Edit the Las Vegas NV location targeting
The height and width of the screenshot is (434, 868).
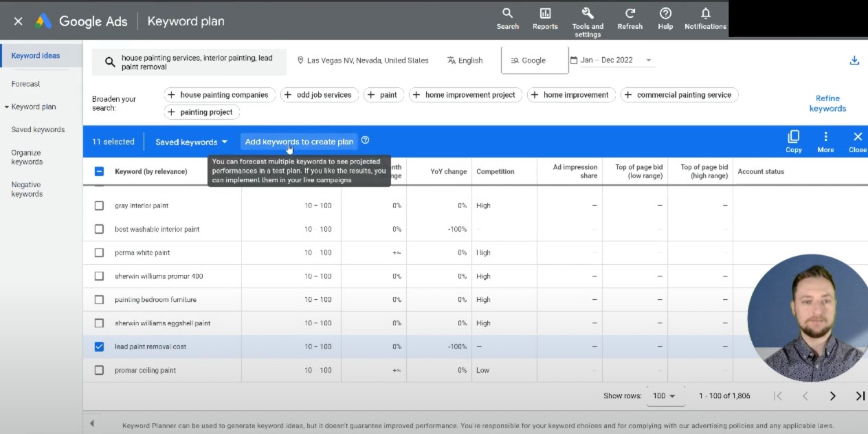click(363, 61)
